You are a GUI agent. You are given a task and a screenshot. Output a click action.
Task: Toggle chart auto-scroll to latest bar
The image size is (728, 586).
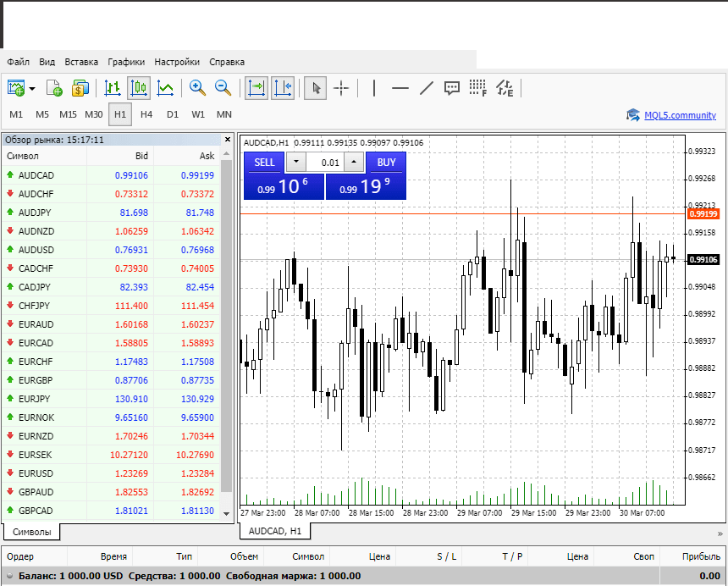[256, 87]
